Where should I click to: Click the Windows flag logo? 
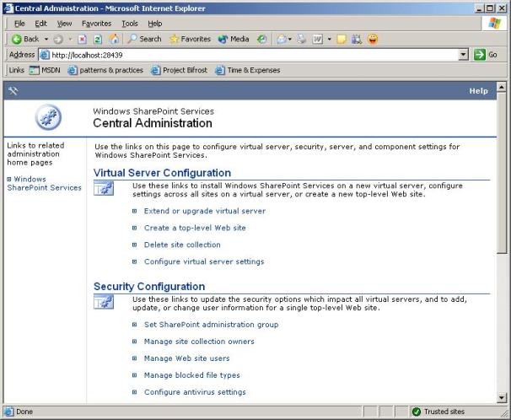pos(494,23)
